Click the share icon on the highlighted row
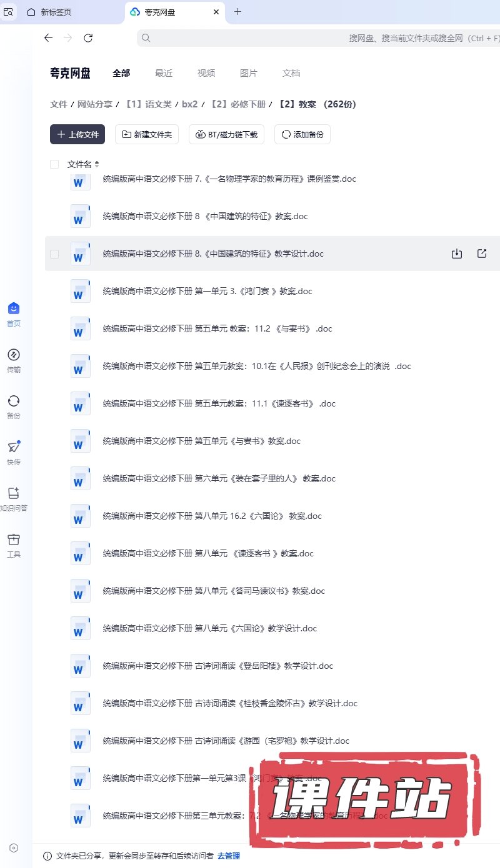 pyautogui.click(x=482, y=254)
